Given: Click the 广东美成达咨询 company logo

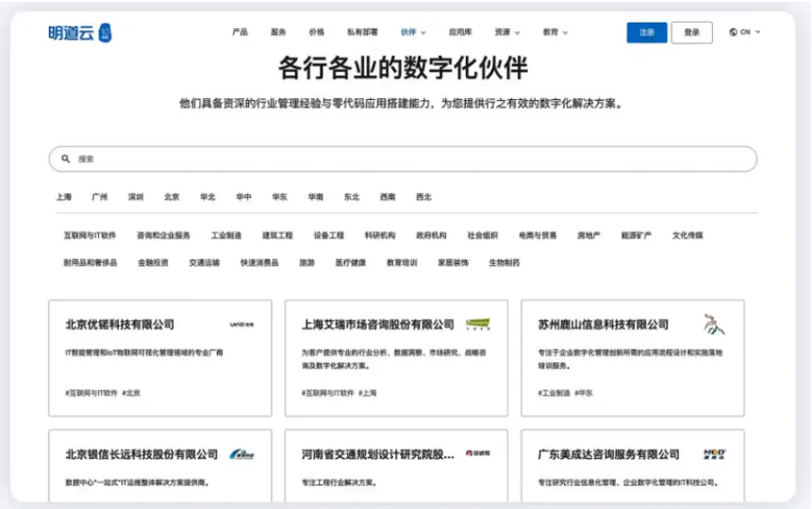Looking at the screenshot, I should pyautogui.click(x=714, y=454).
